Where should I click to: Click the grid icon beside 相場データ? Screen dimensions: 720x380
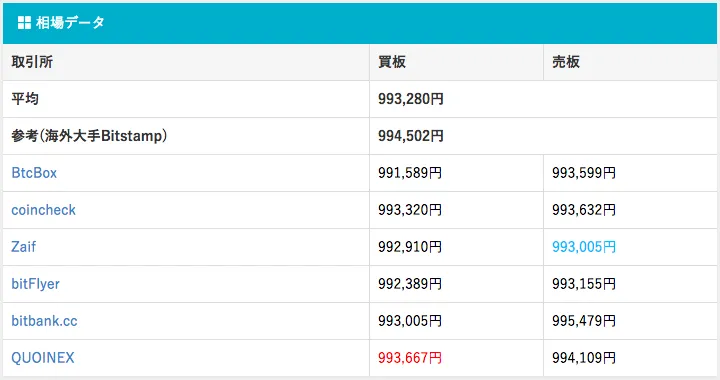pos(24,22)
